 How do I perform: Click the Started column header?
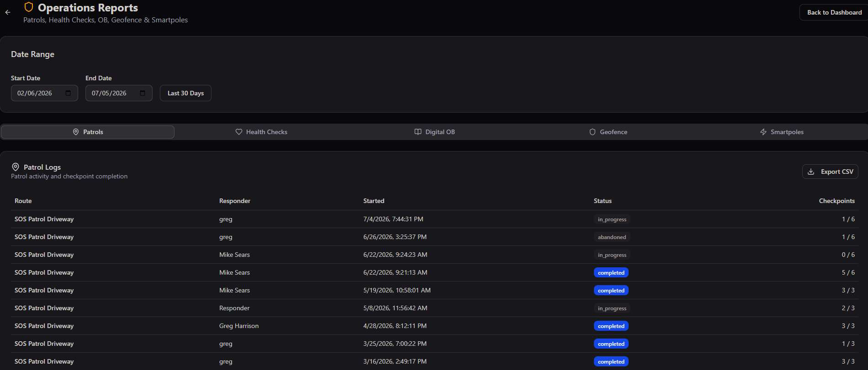pyautogui.click(x=374, y=201)
